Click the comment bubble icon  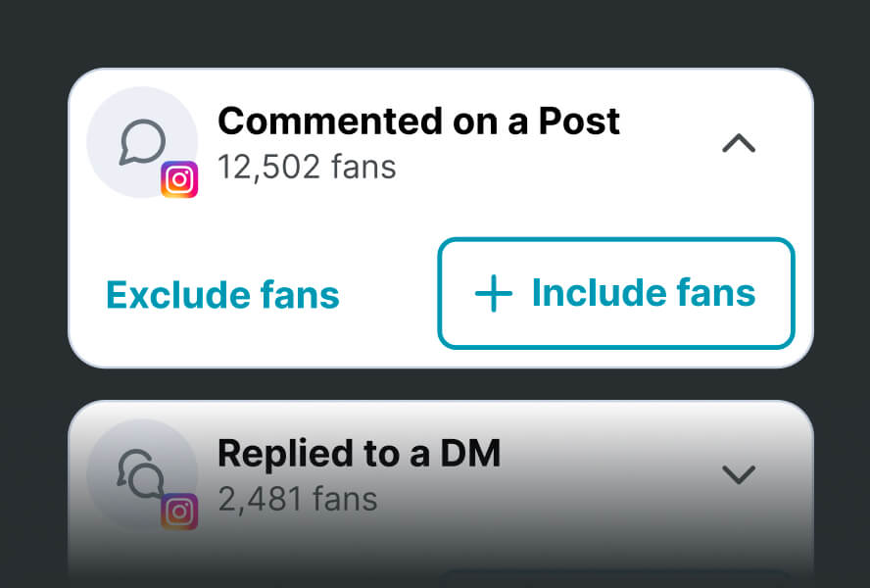point(141,143)
